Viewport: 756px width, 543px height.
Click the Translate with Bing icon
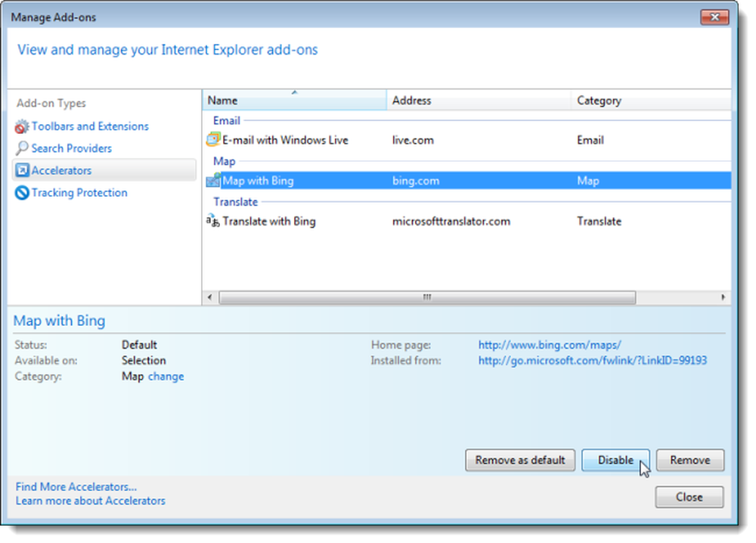coord(213,221)
